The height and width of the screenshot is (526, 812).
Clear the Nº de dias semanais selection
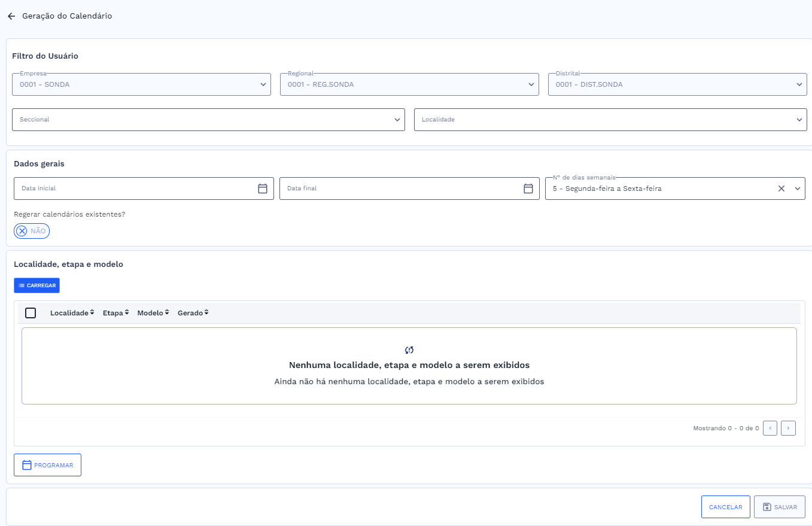pyautogui.click(x=781, y=188)
